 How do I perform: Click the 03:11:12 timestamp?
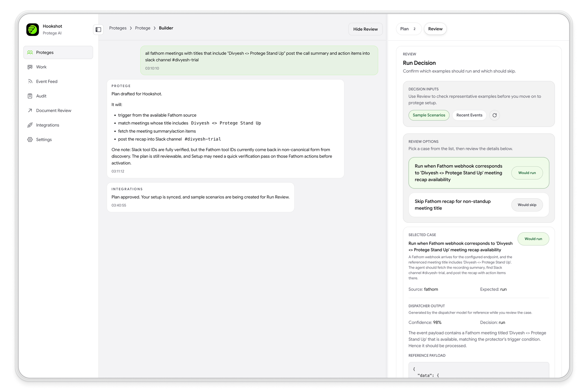118,171
